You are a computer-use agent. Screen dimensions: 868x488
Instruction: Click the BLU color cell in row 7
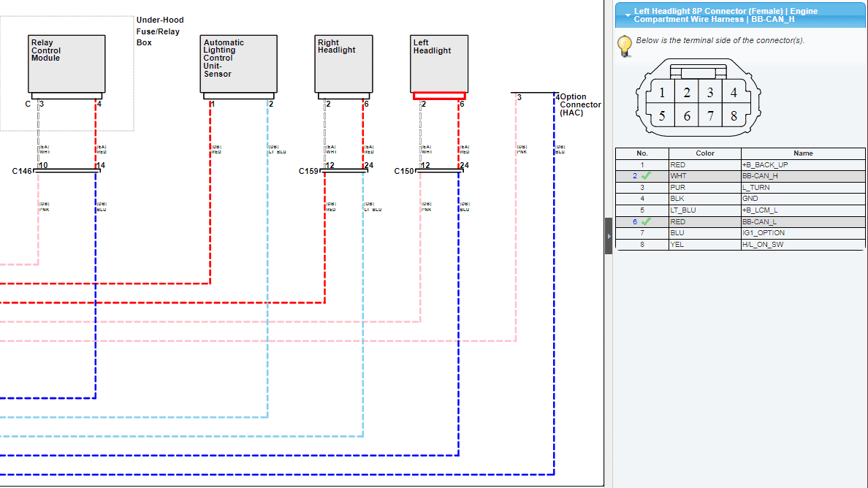(704, 233)
